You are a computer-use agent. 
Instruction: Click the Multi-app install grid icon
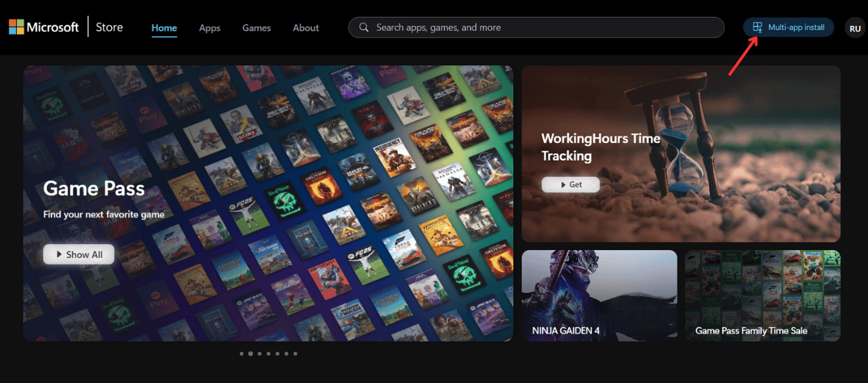pyautogui.click(x=757, y=27)
